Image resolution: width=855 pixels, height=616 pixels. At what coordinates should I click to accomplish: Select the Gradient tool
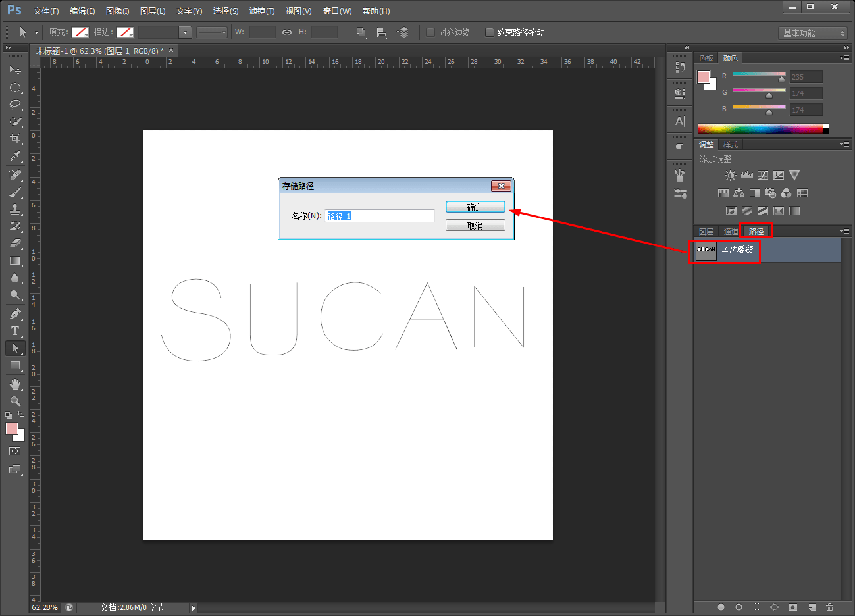point(15,261)
